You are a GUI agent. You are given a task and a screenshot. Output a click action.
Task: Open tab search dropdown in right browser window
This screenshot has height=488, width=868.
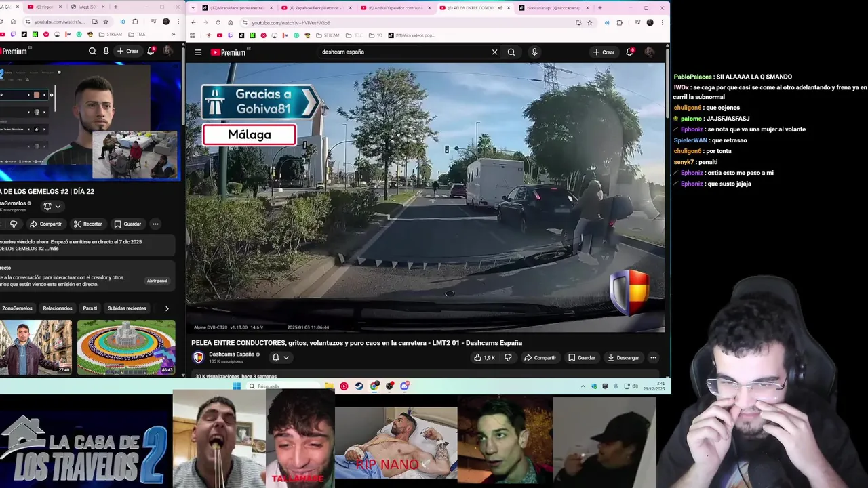point(193,8)
